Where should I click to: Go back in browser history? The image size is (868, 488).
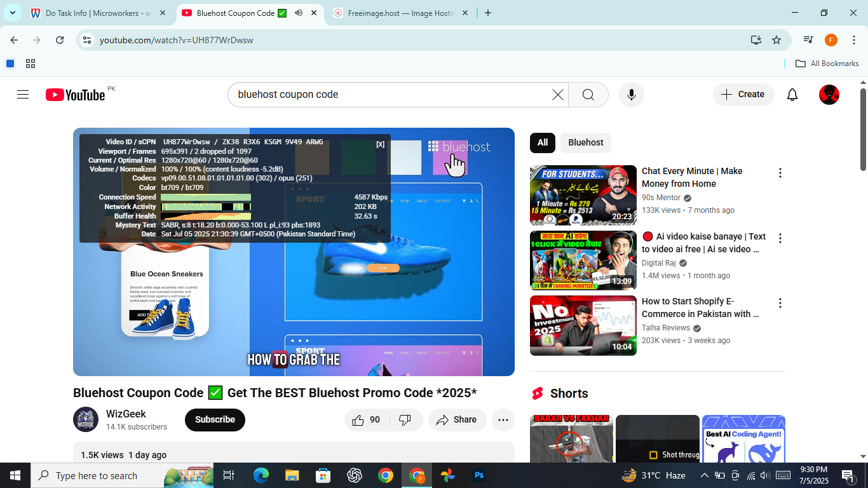[x=14, y=40]
